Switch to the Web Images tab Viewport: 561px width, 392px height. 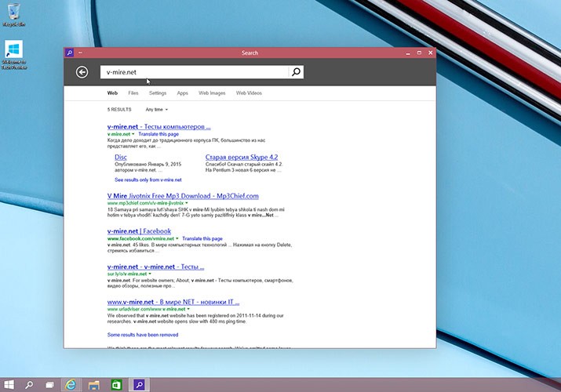[x=212, y=93]
